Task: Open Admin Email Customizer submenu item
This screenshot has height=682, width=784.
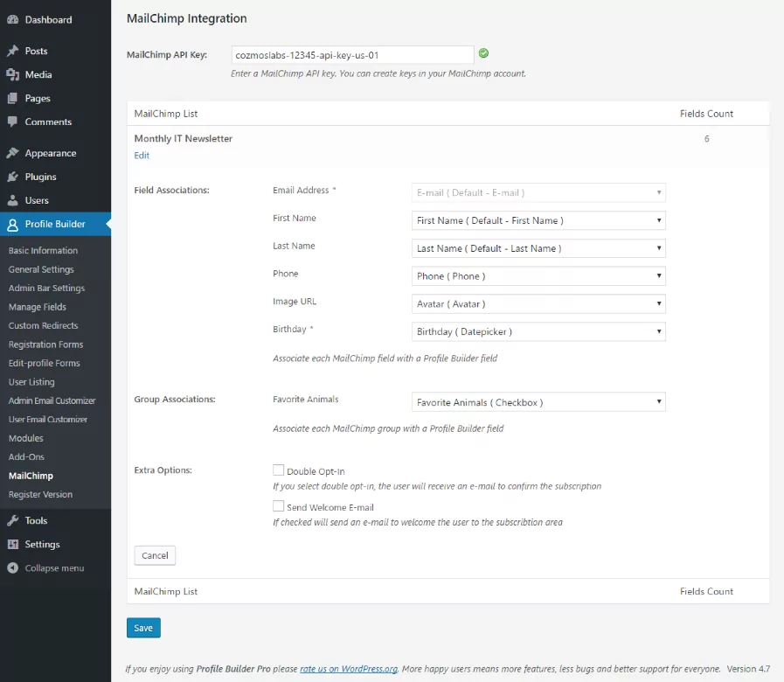Action: (52, 400)
